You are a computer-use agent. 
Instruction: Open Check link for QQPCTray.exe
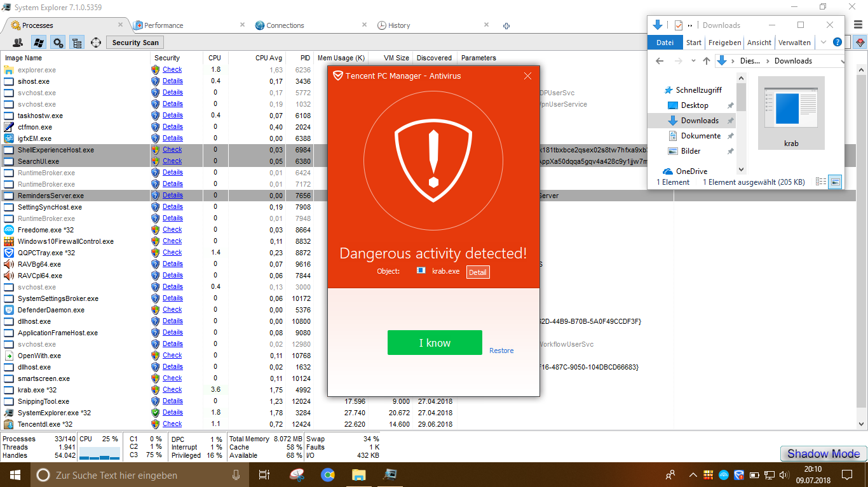click(172, 253)
